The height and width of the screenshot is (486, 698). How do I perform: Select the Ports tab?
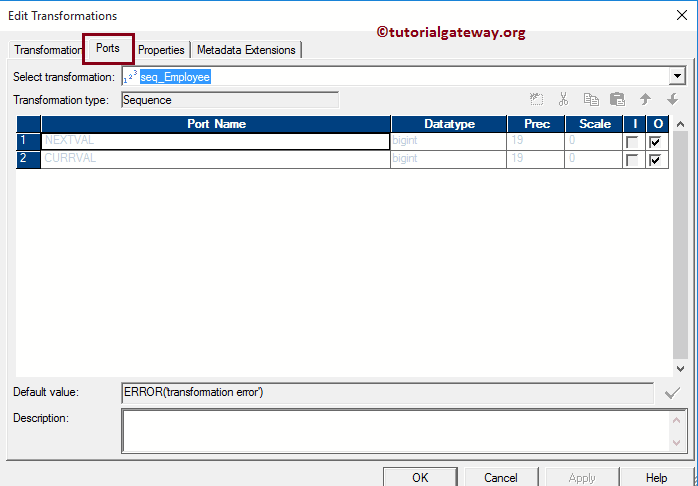point(108,48)
